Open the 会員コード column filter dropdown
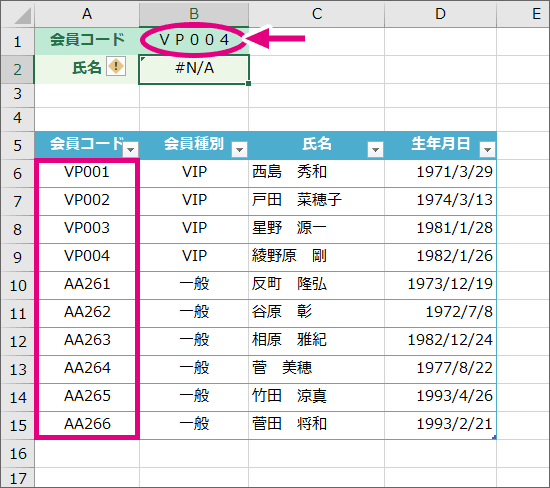 (x=131, y=149)
